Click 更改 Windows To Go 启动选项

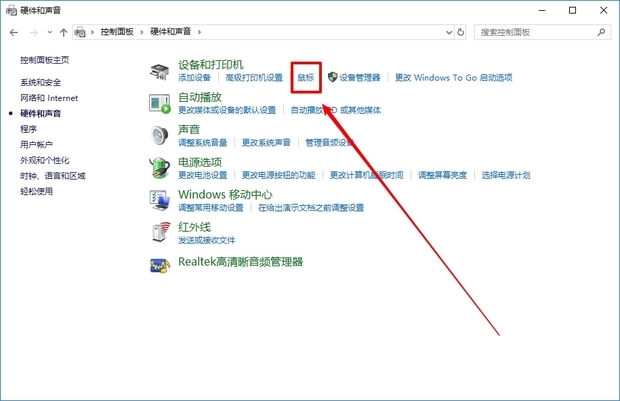pos(454,78)
